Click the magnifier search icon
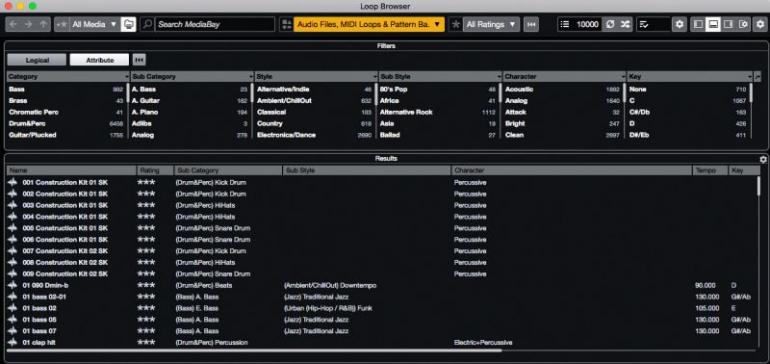The height and width of the screenshot is (364, 770). click(147, 24)
